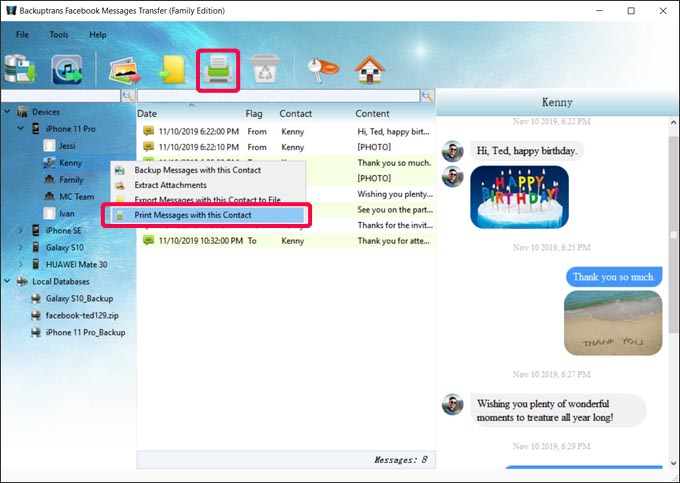Viewport: 680px width, 483px height.
Task: Expand the iPhone SE node
Action: (x=20, y=230)
